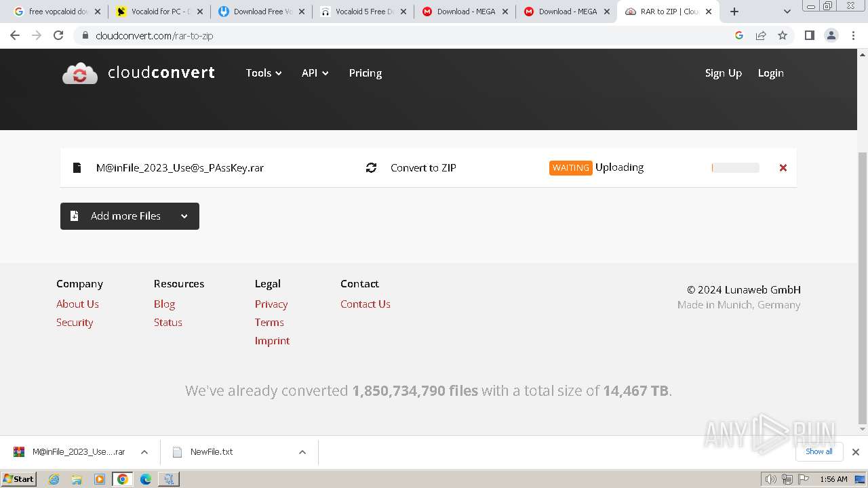This screenshot has height=488, width=868.
Task: Open the Blog link
Action: tap(164, 304)
